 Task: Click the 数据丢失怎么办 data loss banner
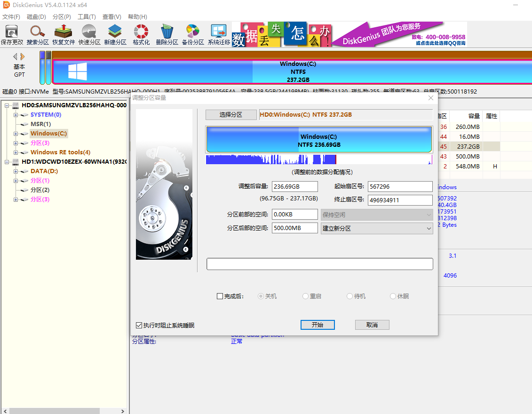click(x=281, y=34)
